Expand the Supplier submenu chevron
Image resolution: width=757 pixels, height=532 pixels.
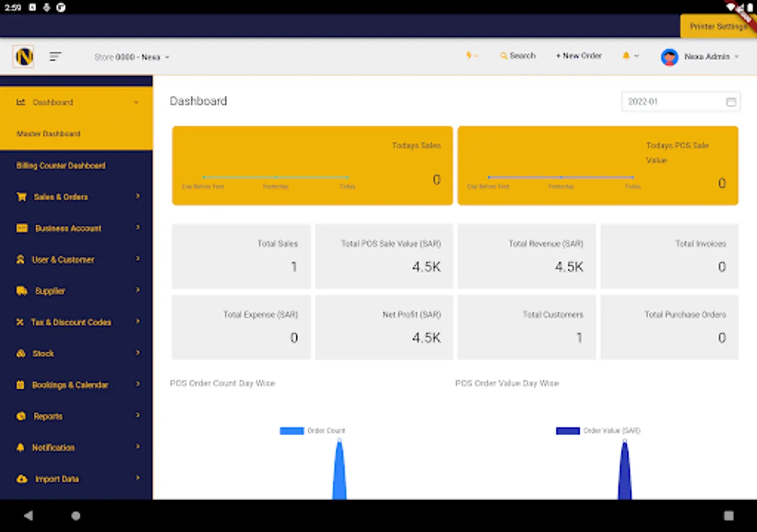click(138, 290)
